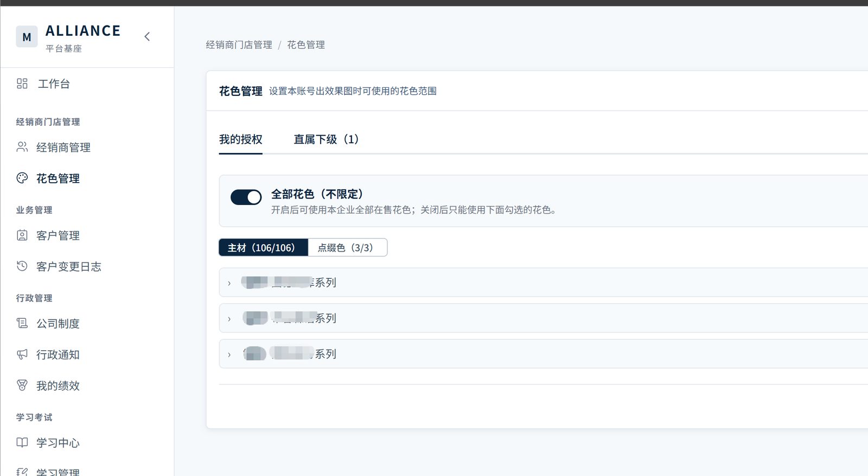Click 经销商门店管理 in the breadcrumb
868x476 pixels.
[x=239, y=45]
